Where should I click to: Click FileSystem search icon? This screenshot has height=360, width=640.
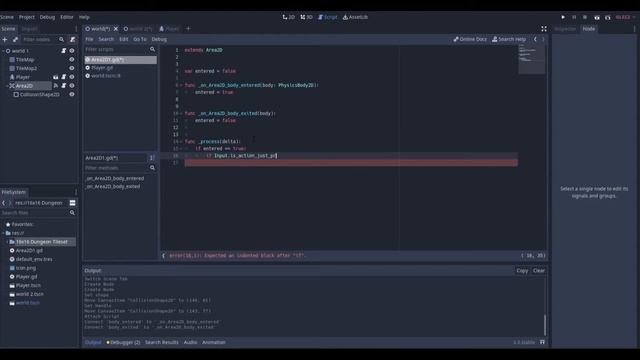[x=72, y=213]
